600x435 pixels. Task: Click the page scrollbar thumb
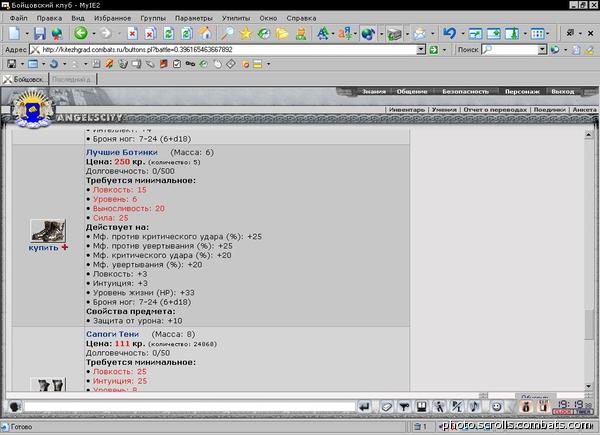589,323
